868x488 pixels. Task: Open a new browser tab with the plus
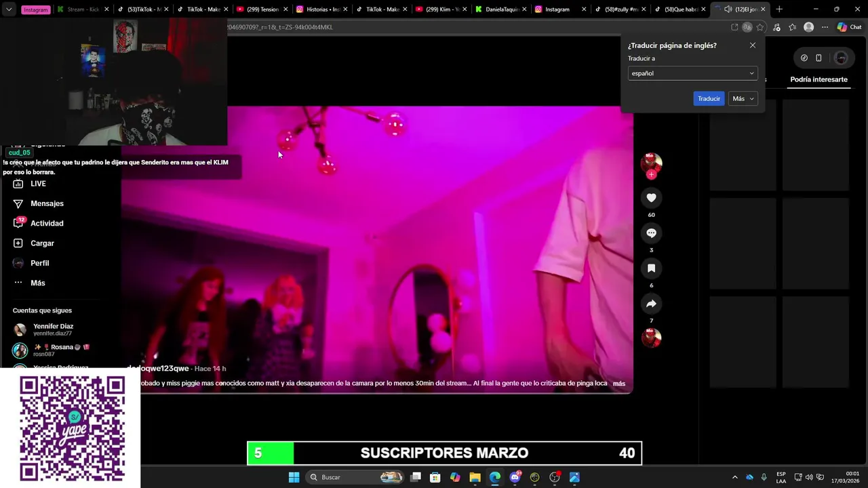pyautogui.click(x=779, y=9)
